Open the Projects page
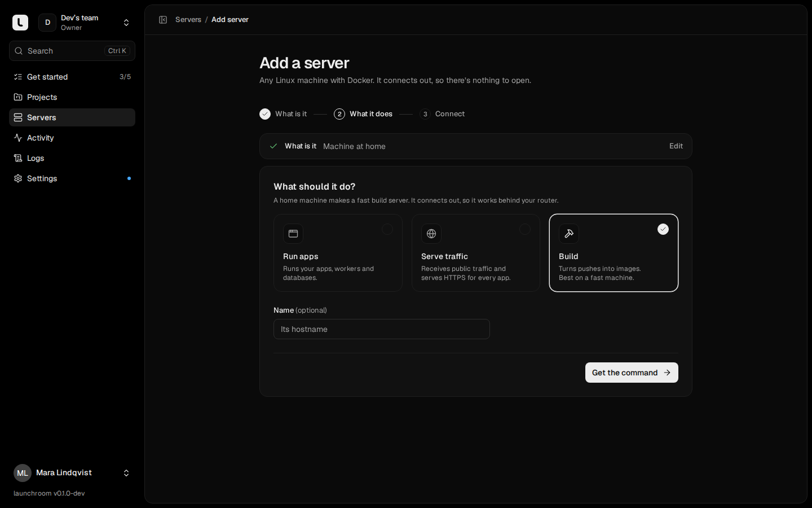This screenshot has height=508, width=812. point(72,97)
